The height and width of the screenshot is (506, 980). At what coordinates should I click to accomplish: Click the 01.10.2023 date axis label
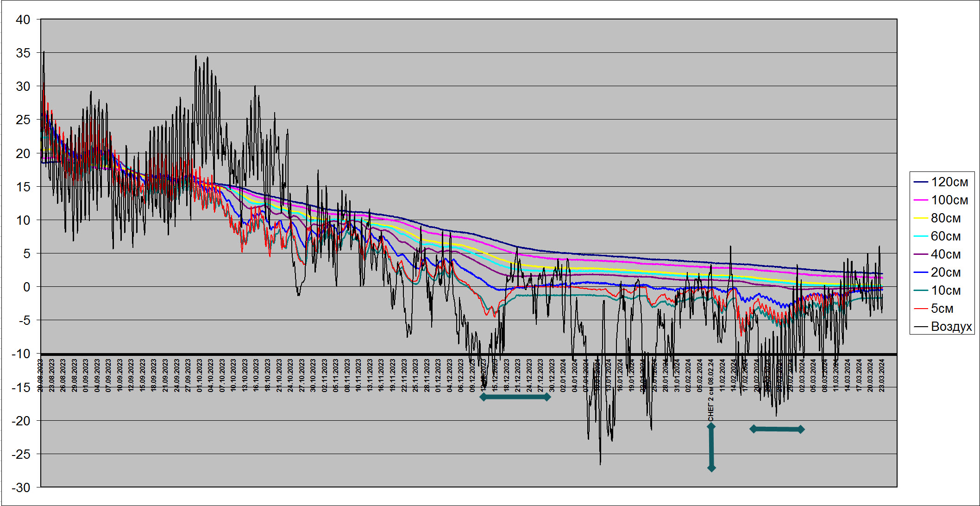pos(199,375)
